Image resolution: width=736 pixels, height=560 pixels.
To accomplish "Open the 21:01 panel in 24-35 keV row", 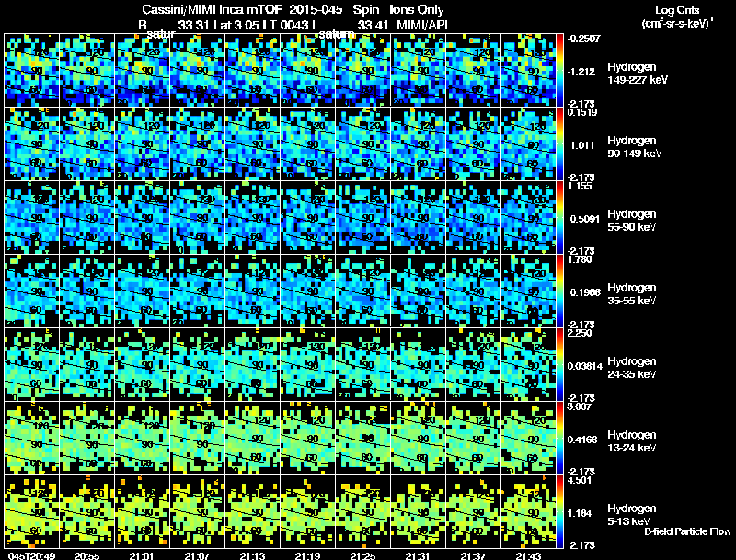I will point(142,365).
